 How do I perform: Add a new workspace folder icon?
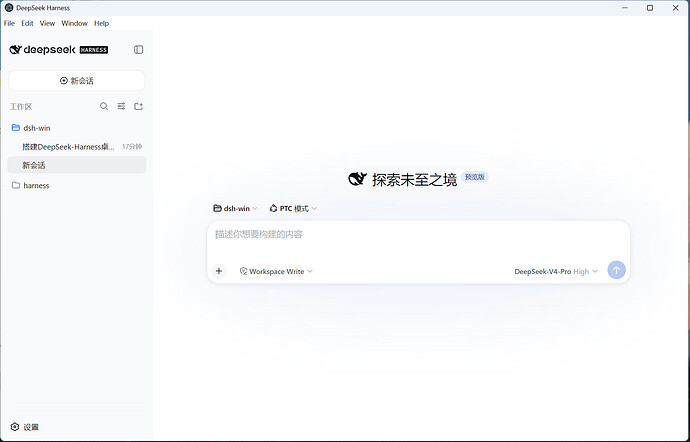click(139, 106)
